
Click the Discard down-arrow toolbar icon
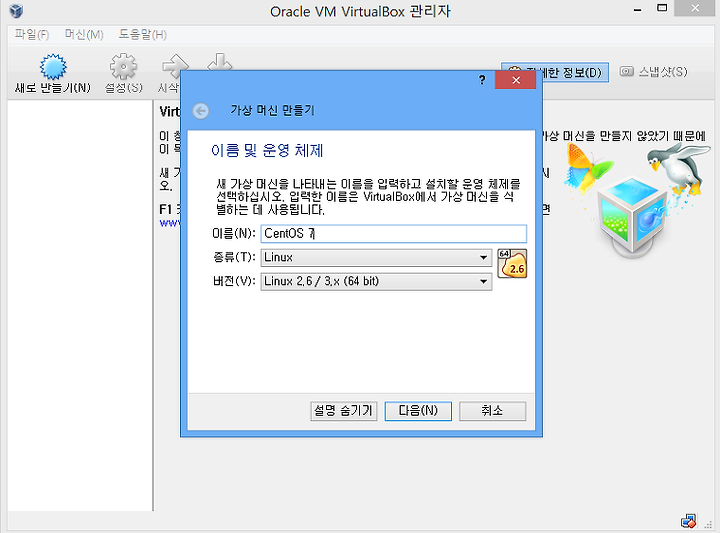tap(219, 62)
